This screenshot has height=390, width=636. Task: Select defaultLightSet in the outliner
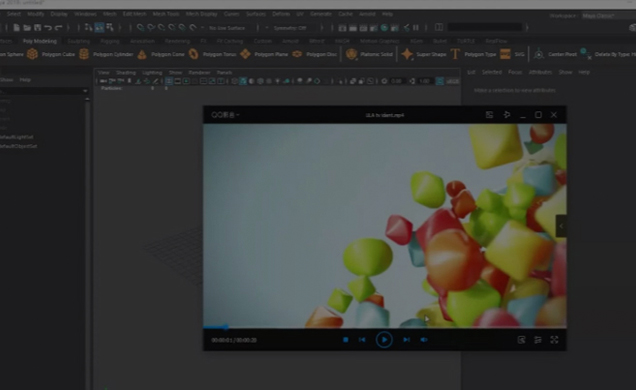point(17,137)
